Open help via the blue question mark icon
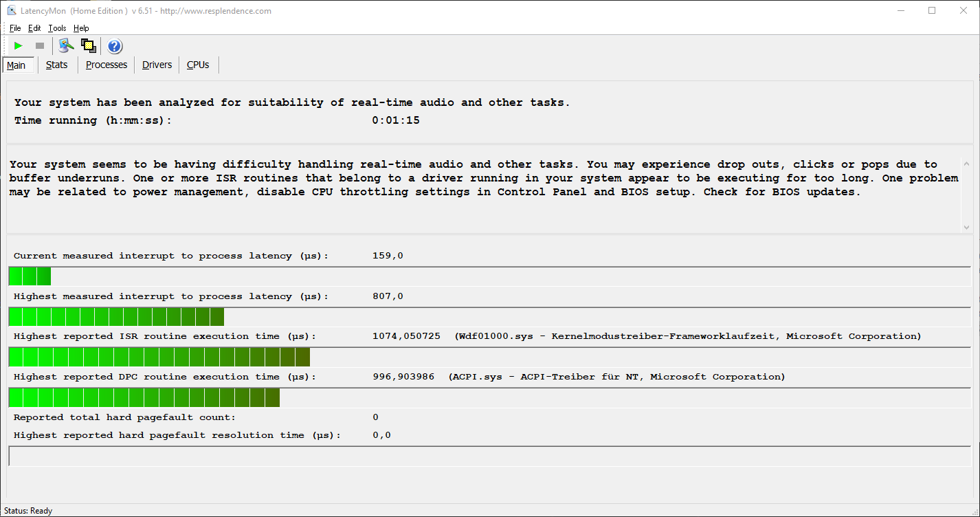980x517 pixels. tap(115, 46)
